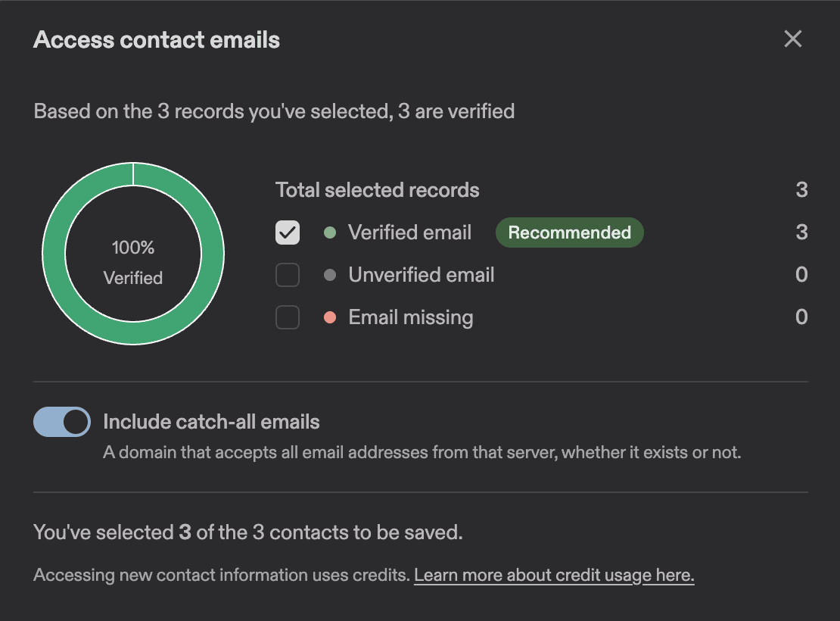Click the Unverified email row label
This screenshot has height=621, width=840.
point(421,275)
